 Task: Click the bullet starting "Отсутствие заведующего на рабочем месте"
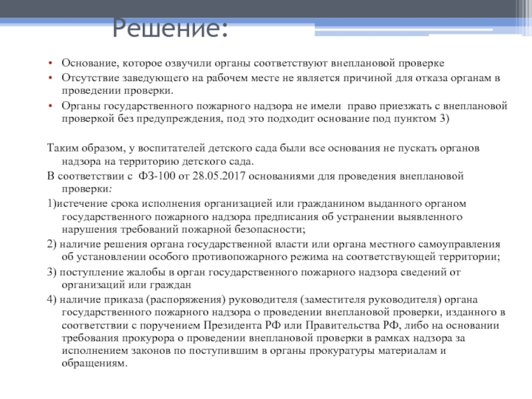click(x=281, y=84)
